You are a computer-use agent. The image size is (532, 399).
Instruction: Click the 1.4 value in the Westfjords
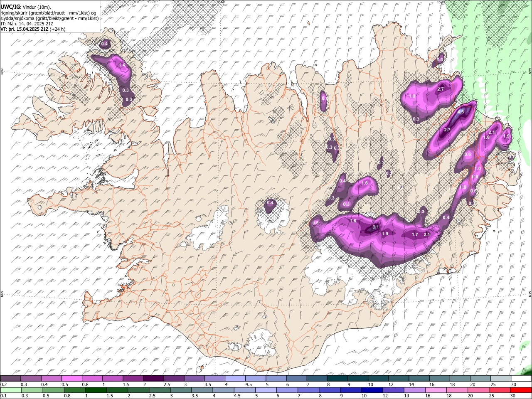(122, 65)
